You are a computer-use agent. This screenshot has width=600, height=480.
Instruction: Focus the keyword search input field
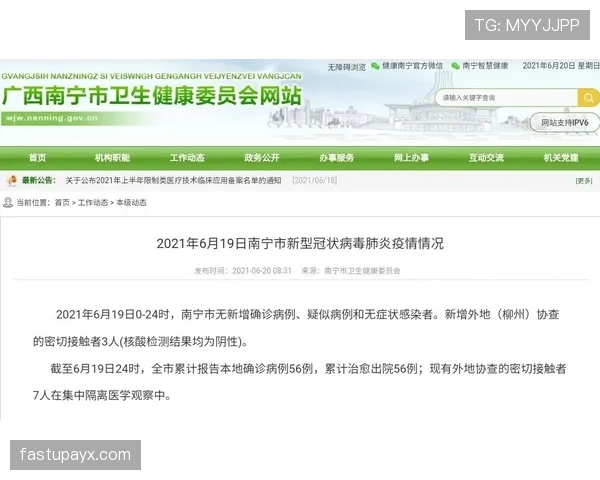point(506,98)
